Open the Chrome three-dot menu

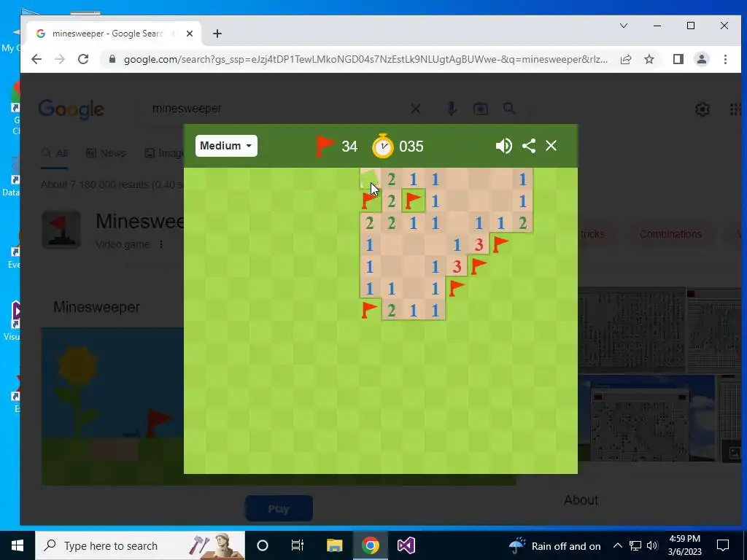coord(725,59)
